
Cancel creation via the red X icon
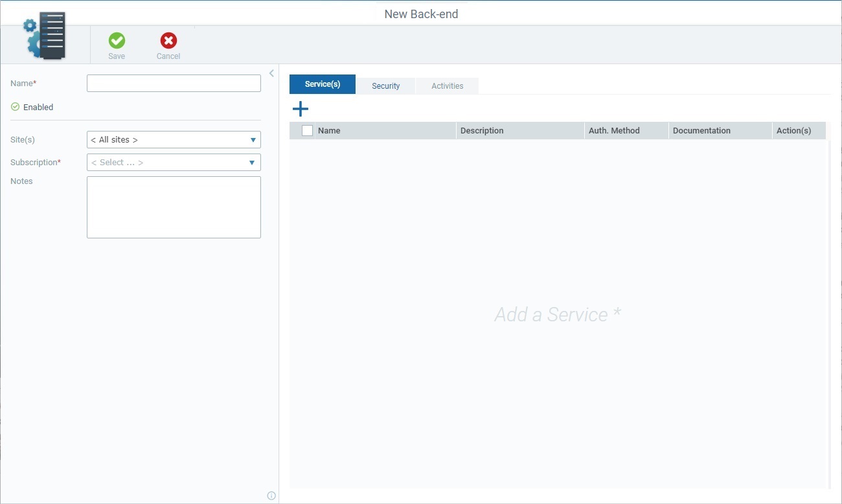168,41
